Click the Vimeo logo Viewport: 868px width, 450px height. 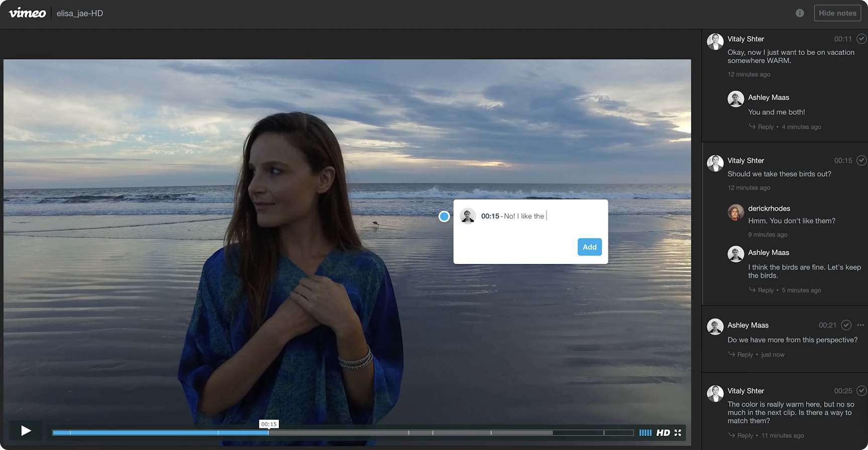pyautogui.click(x=27, y=13)
